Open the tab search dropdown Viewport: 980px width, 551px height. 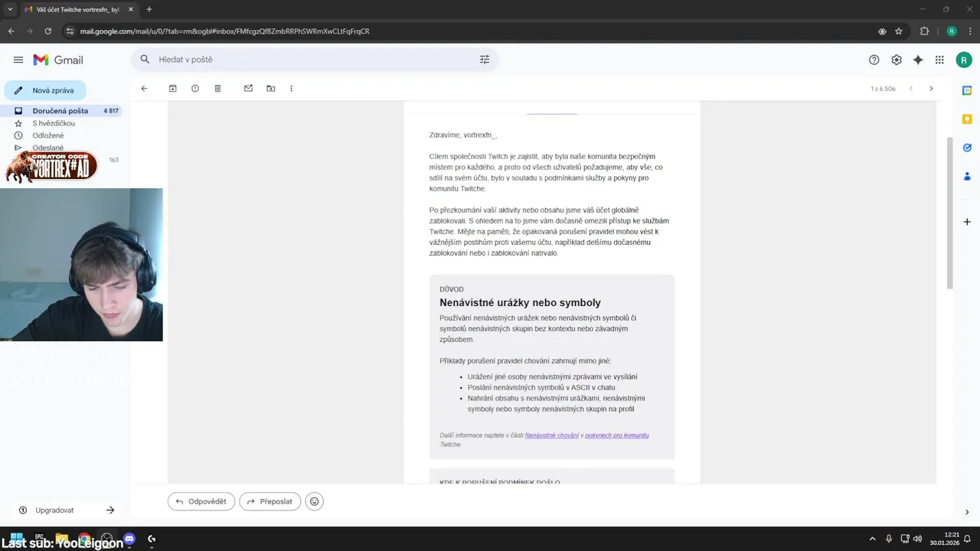coord(10,9)
